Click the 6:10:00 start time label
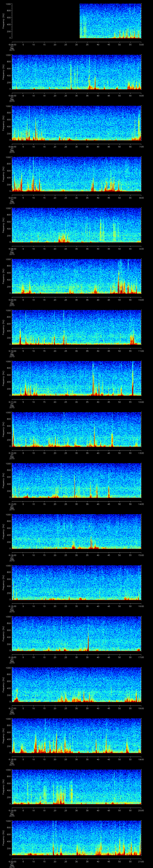Image resolution: width=153 pixels, height=868 pixels. pyautogui.click(x=12, y=351)
